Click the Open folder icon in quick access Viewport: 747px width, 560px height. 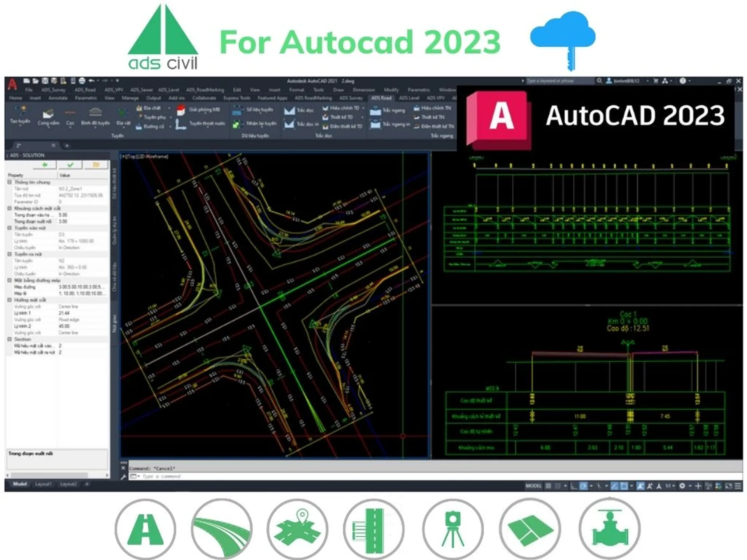pyautogui.click(x=35, y=81)
